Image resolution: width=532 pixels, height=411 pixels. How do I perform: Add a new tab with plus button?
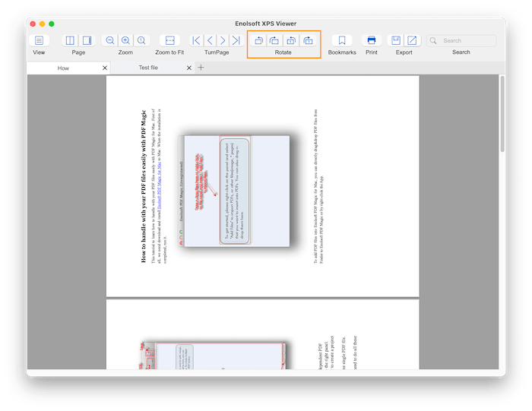(201, 68)
